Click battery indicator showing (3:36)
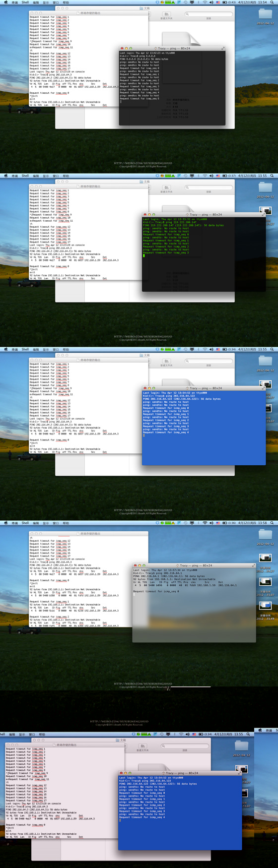This screenshot has width=278, height=868. tap(229, 523)
